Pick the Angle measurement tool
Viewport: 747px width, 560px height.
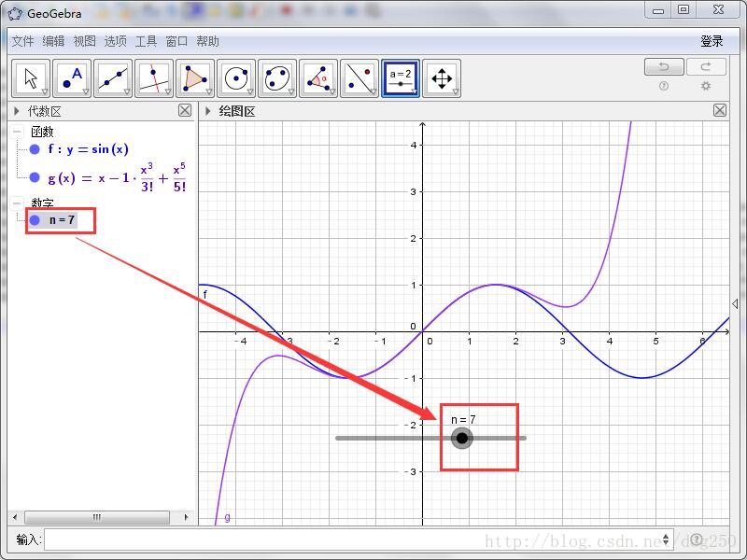tap(318, 78)
